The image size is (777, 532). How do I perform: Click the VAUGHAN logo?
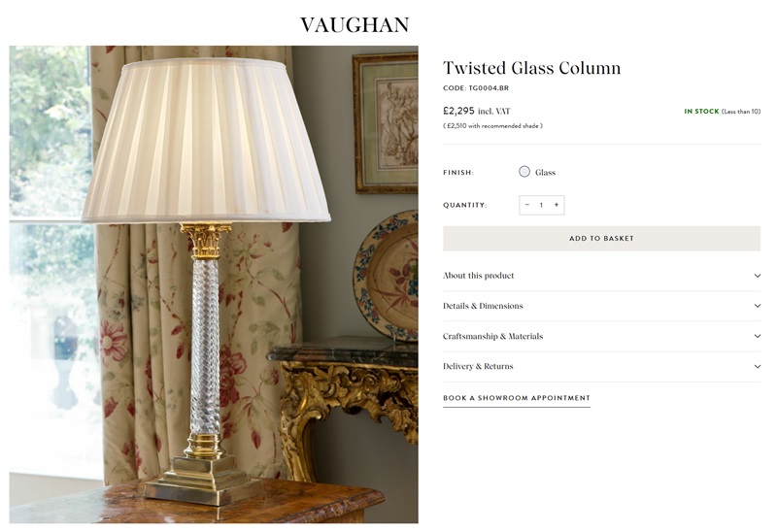355,25
